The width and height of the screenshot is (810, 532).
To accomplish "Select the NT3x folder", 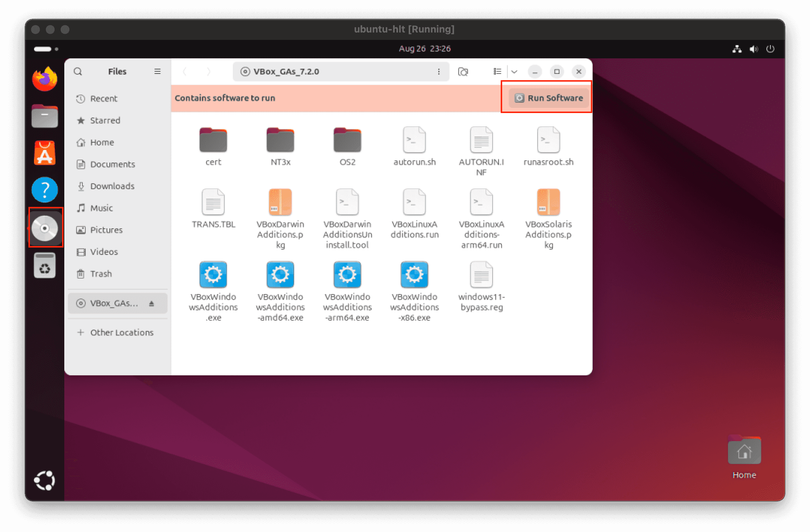I will click(280, 146).
